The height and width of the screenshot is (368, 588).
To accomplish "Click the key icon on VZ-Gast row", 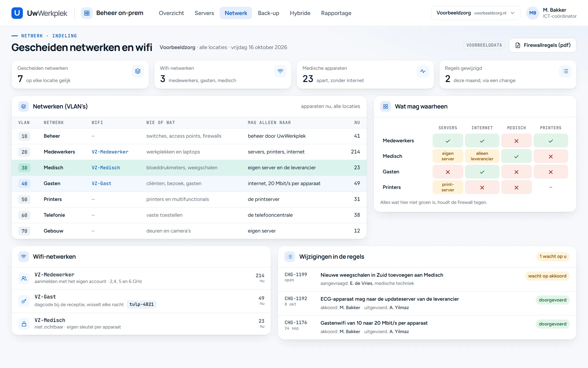I will pyautogui.click(x=24, y=301).
